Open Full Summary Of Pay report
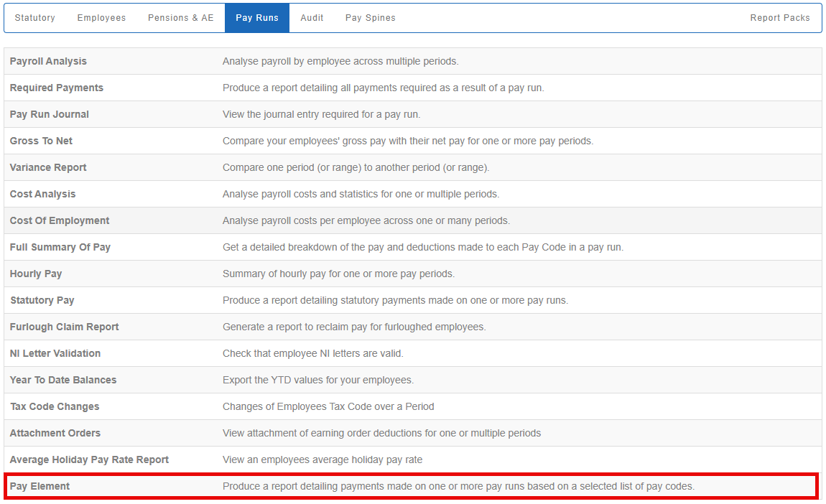This screenshot has width=826, height=504. pos(60,247)
